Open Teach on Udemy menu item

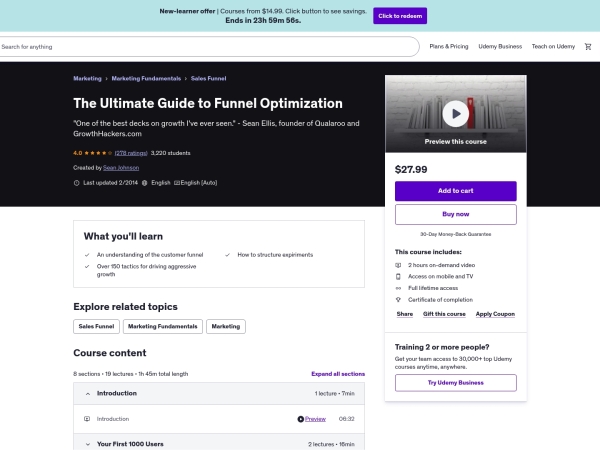click(553, 46)
